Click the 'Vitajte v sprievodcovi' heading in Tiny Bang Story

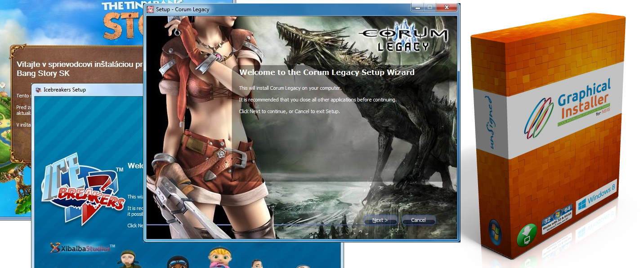coord(80,68)
